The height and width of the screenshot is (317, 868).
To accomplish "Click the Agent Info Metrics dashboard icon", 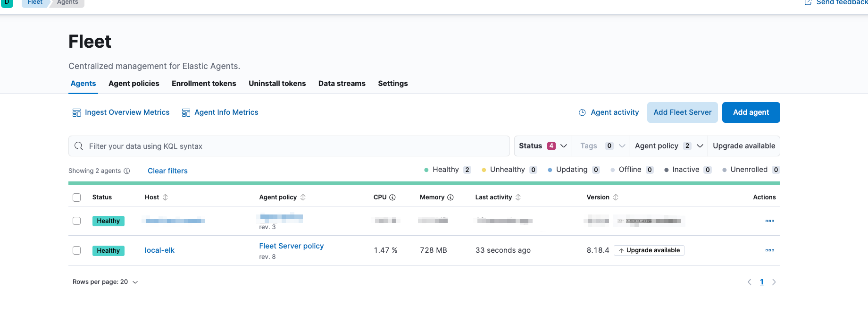I will [186, 113].
